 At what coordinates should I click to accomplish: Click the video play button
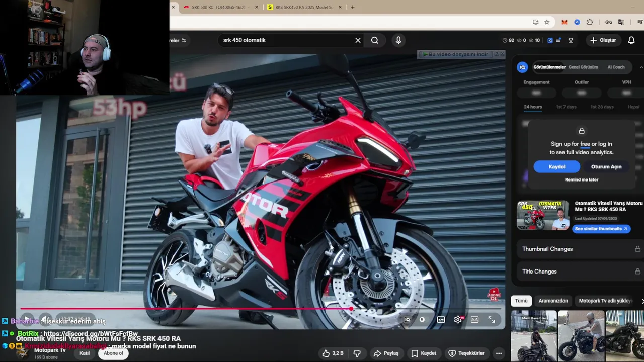[x=27, y=320]
